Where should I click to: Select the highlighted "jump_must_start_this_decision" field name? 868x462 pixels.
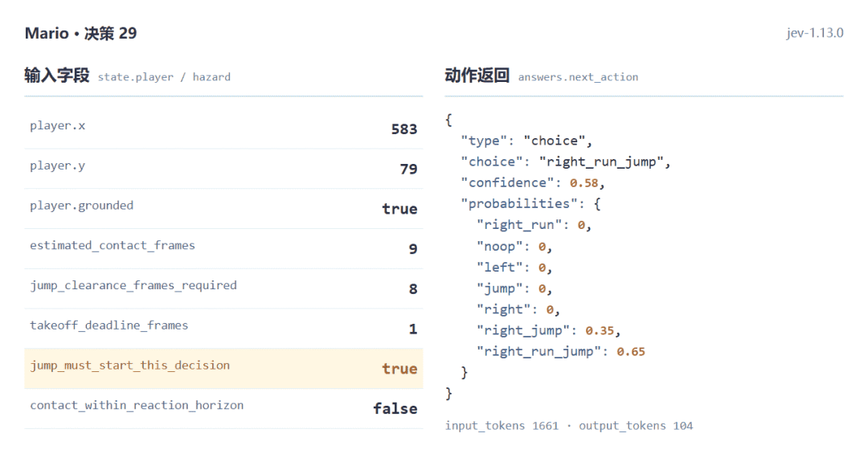(129, 365)
